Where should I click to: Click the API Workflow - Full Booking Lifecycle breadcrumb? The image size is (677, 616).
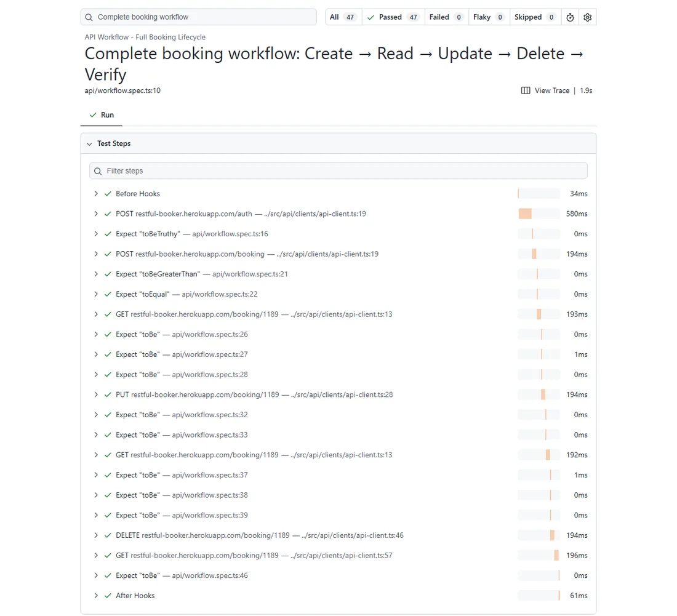click(x=145, y=37)
